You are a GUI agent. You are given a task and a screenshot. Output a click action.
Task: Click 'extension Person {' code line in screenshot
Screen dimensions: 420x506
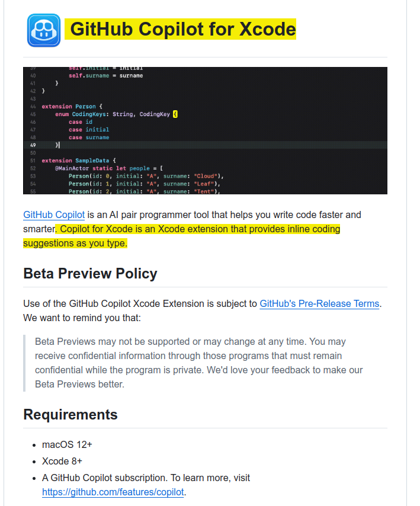tap(72, 107)
